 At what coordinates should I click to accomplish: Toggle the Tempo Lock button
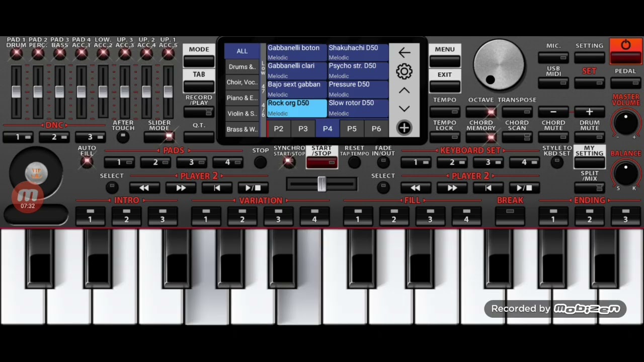tap(445, 137)
